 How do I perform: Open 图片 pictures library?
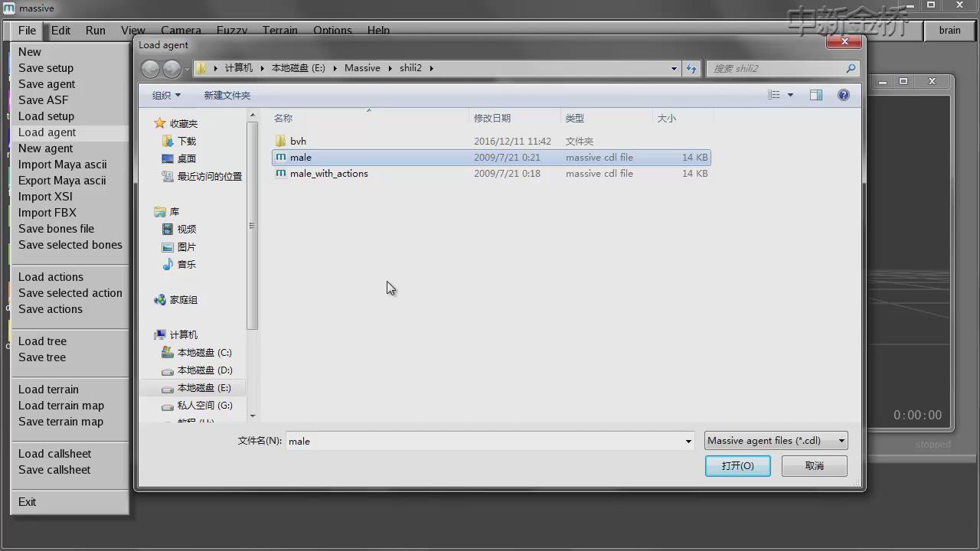[x=187, y=246]
